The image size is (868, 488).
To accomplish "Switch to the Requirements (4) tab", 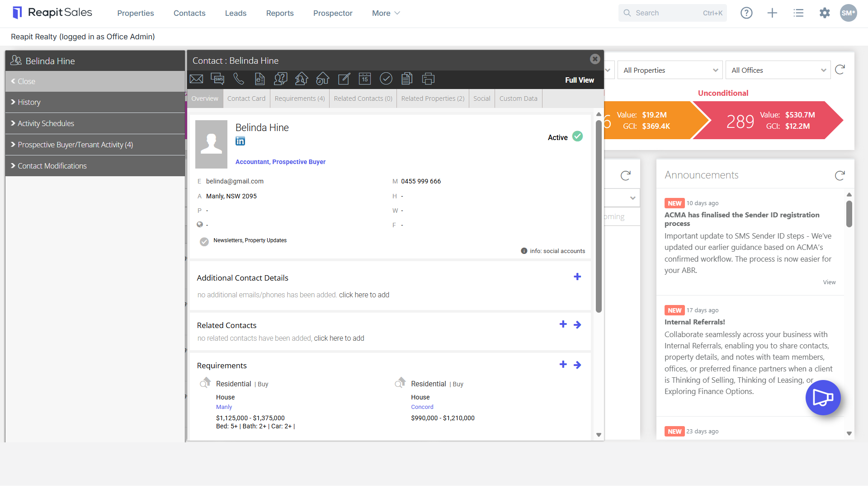I will click(300, 99).
